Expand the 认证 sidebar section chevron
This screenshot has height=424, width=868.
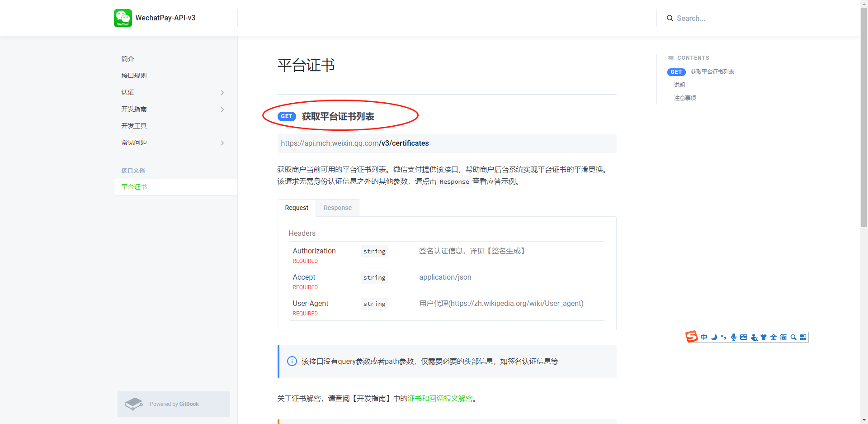click(222, 93)
